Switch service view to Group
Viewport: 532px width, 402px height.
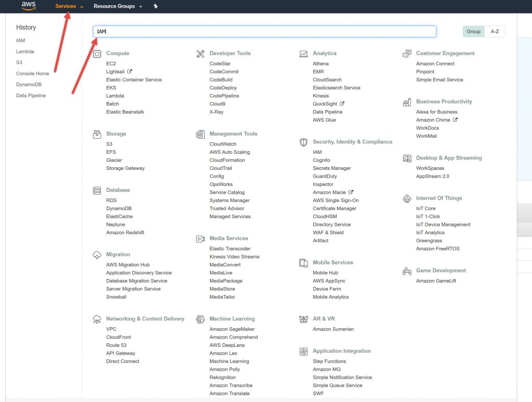click(473, 32)
